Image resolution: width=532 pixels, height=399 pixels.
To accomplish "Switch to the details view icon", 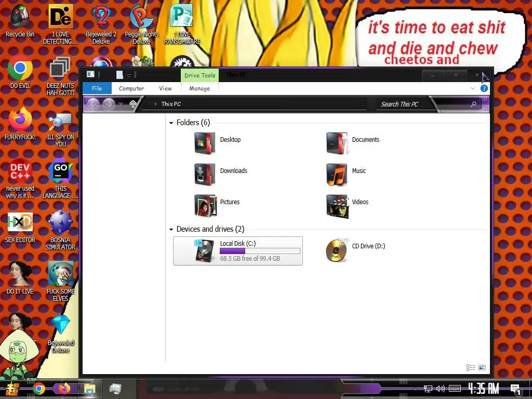I will pyautogui.click(x=471, y=367).
